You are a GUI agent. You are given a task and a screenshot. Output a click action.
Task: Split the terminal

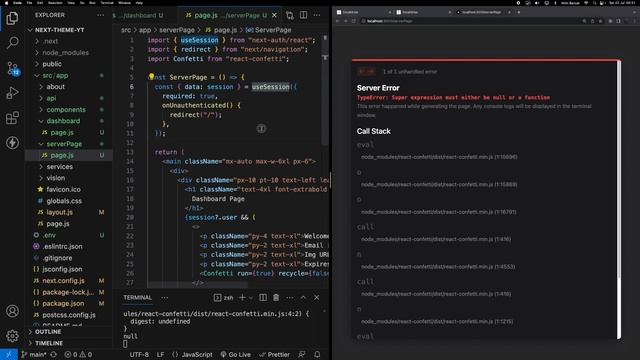(263, 298)
